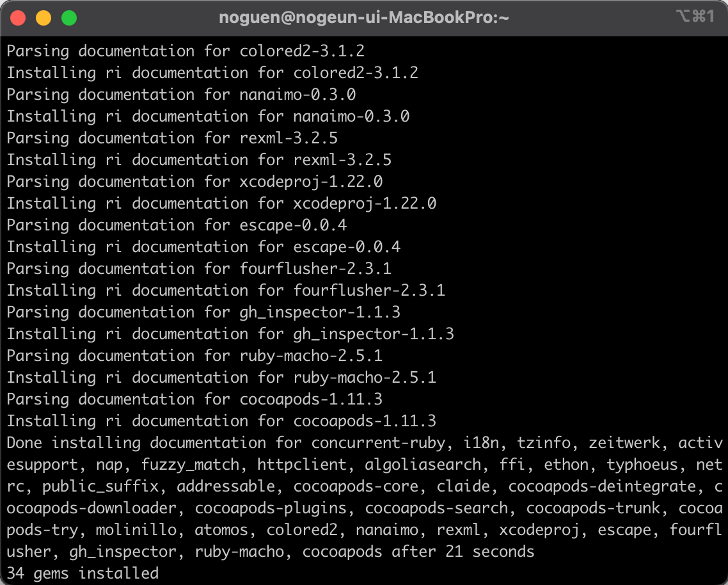Click the line 'Parsing documentation for colored2-3.1.2'
Image resolution: width=728 pixels, height=585 pixels.
pyautogui.click(x=186, y=51)
